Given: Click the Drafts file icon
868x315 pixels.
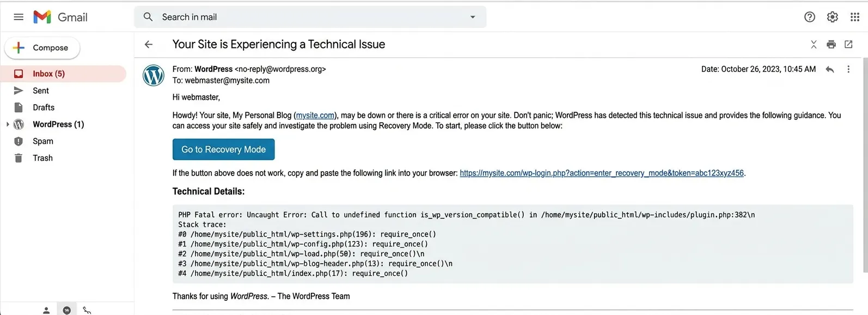Looking at the screenshot, I should 19,107.
